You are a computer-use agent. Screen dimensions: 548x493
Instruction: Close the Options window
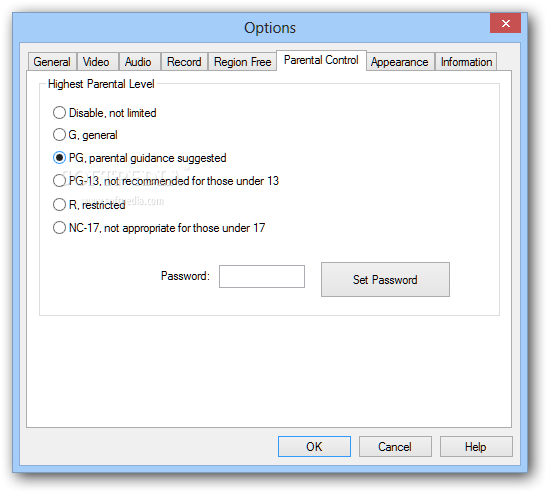pos(505,23)
